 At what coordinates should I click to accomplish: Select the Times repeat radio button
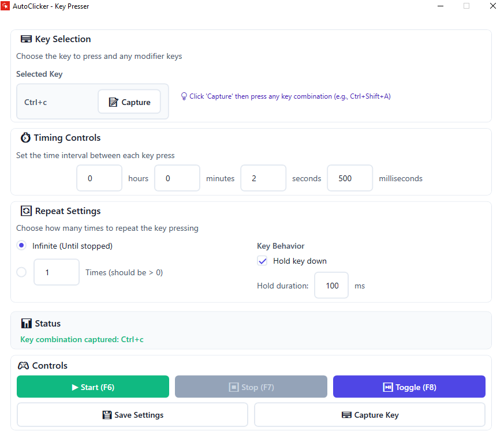click(21, 272)
